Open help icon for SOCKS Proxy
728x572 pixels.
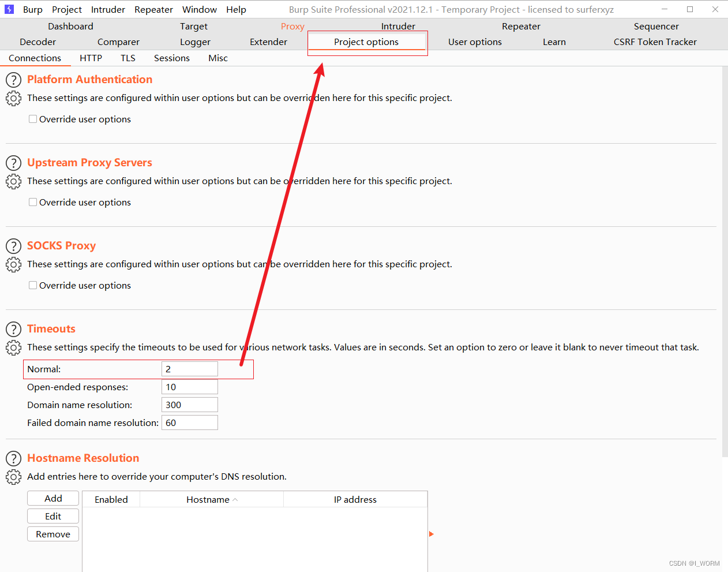coord(13,246)
